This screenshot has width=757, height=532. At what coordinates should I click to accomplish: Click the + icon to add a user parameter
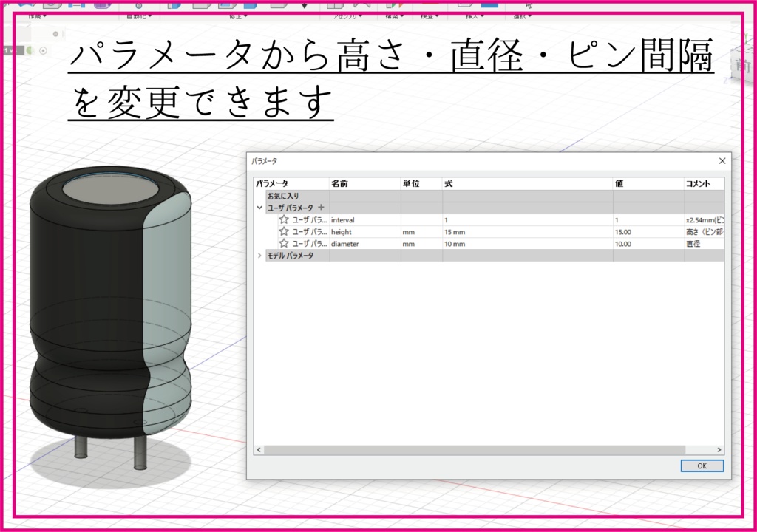[321, 207]
